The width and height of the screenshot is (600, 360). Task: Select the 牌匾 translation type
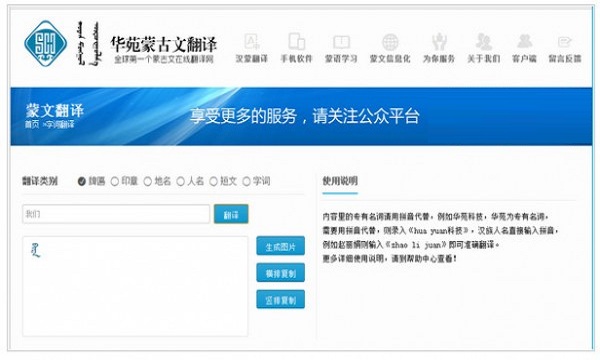pos(82,181)
